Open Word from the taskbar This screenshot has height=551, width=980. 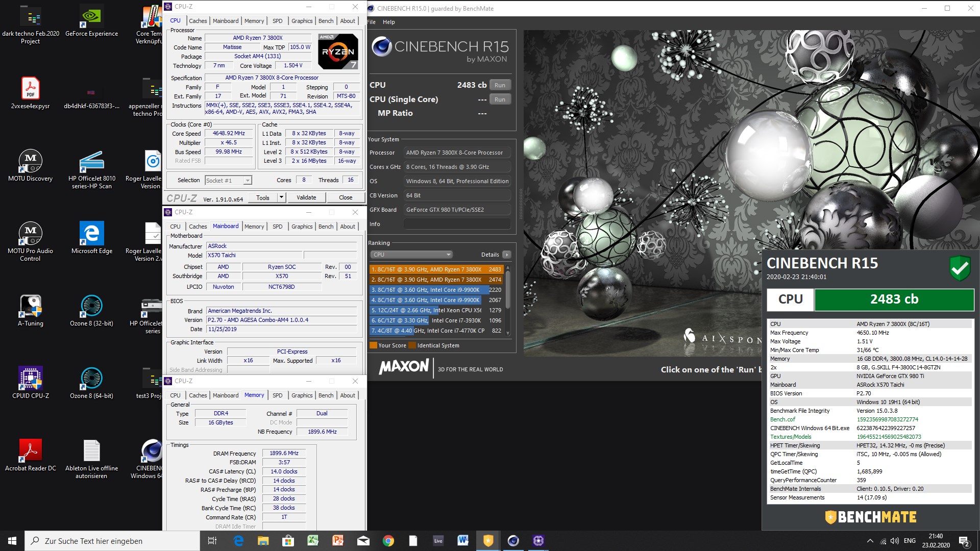point(463,541)
